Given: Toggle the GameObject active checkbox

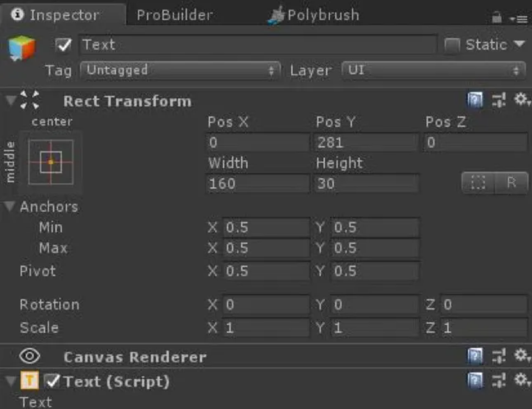Looking at the screenshot, I should click(x=64, y=46).
